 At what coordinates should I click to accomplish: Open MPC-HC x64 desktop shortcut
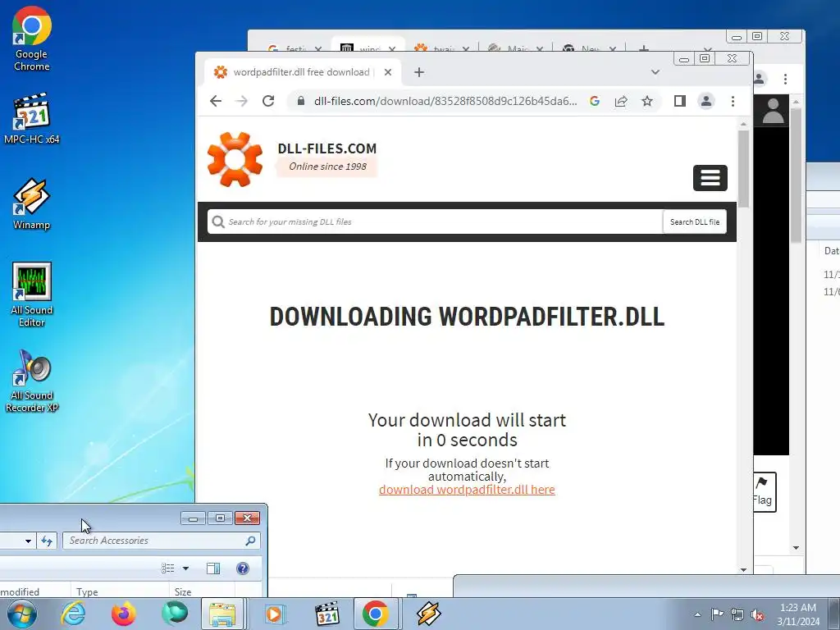point(32,119)
